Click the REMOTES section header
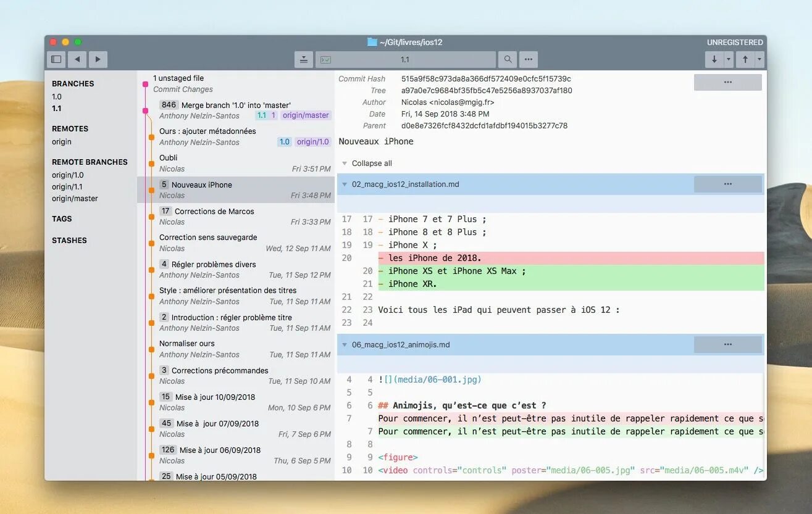812x514 pixels. tap(70, 129)
